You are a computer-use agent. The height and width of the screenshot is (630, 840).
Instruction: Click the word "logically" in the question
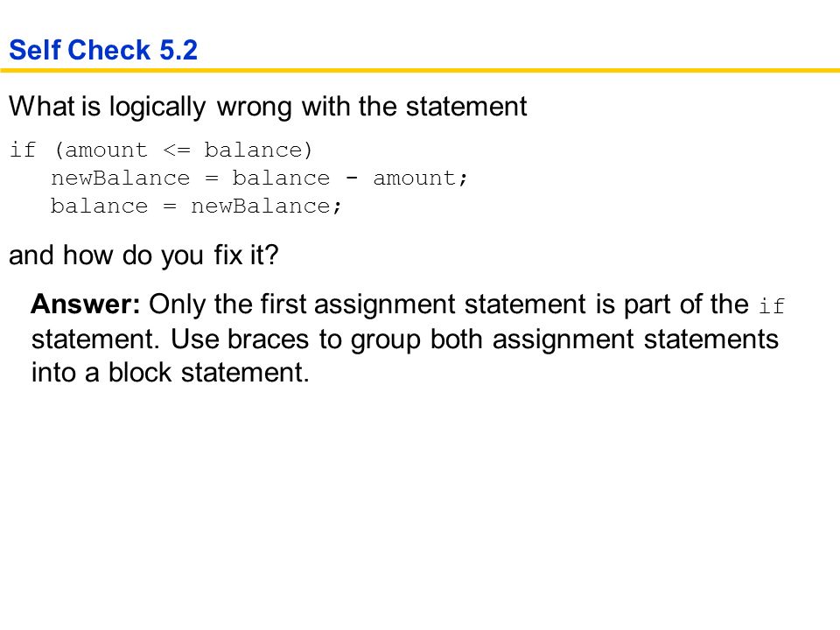(157, 107)
